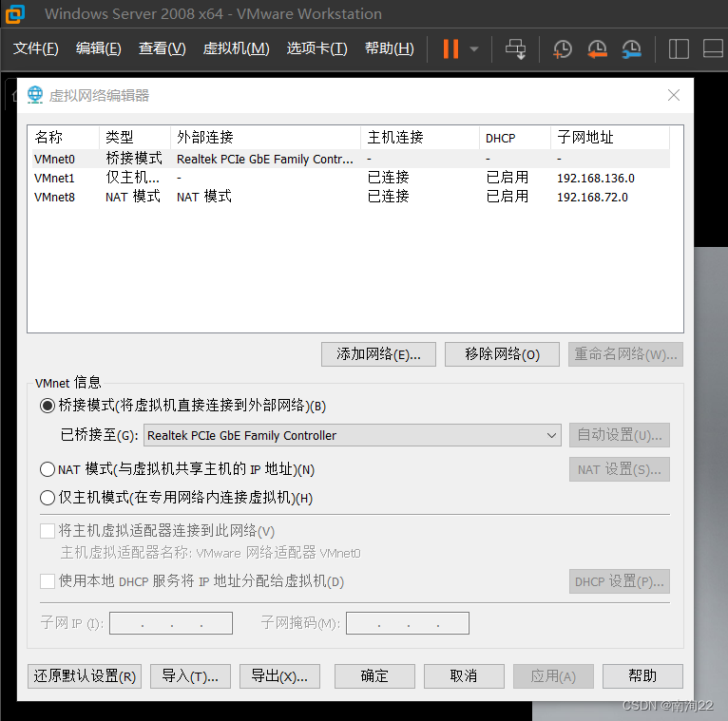Screen dimensions: 728x721
Task: Click the 确定 button
Action: pyautogui.click(x=374, y=676)
